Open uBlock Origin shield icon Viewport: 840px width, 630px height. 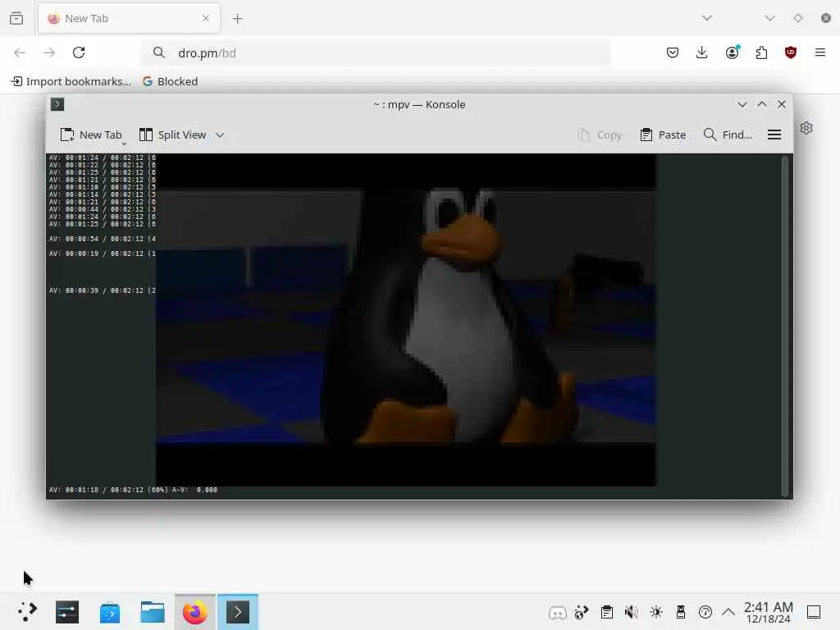coord(791,52)
